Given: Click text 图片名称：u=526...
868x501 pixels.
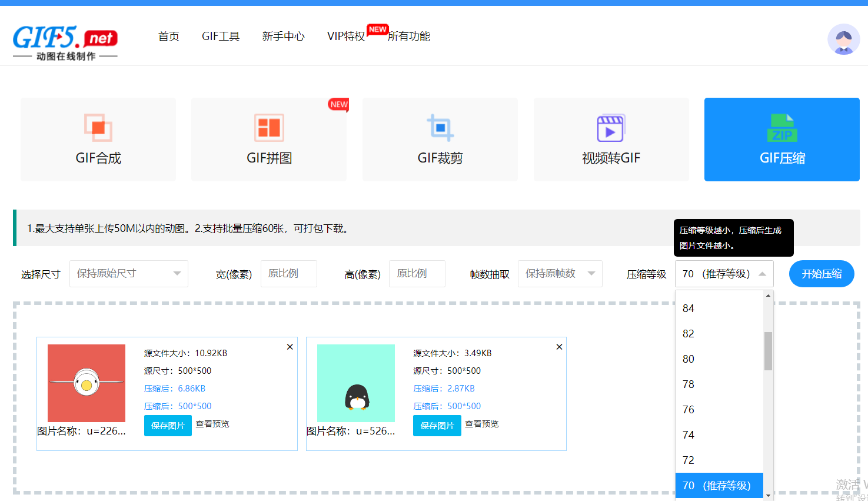Looking at the screenshot, I should (x=351, y=431).
